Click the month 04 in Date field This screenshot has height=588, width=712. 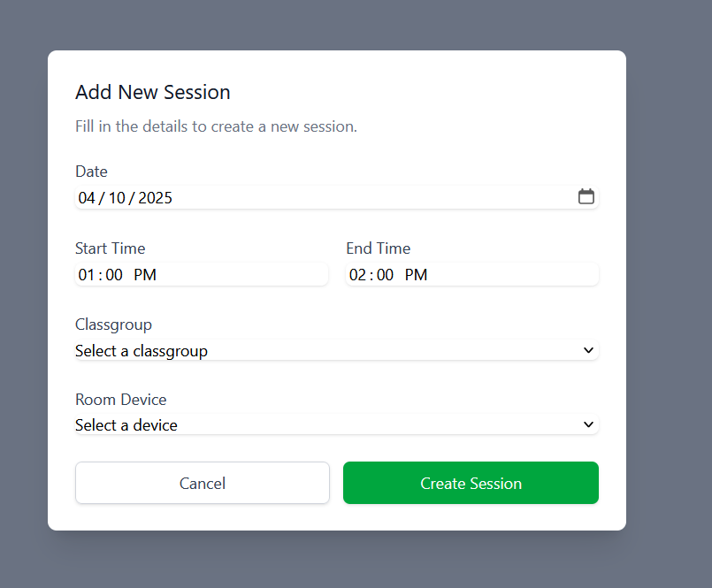(87, 198)
